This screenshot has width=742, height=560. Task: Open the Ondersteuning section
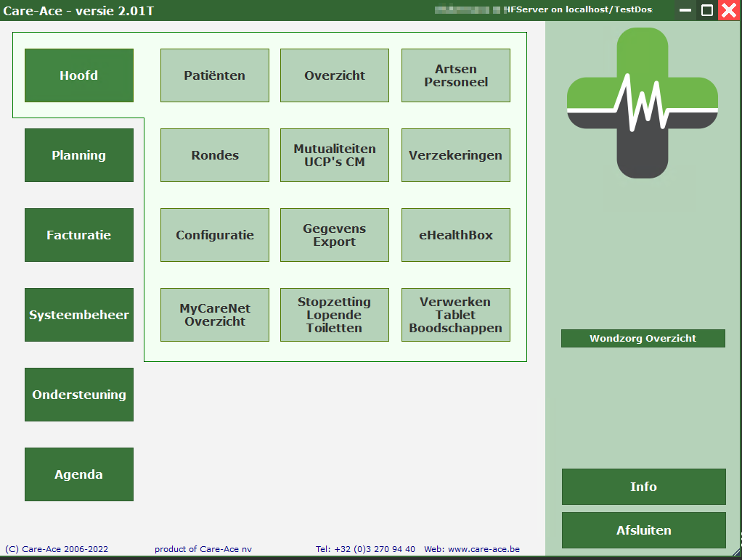coord(79,395)
